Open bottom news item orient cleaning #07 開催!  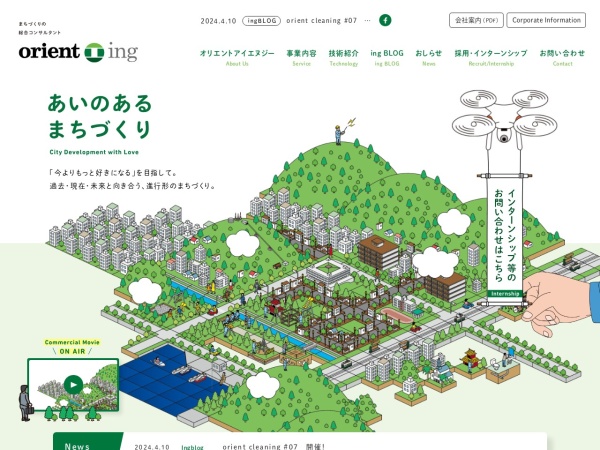274,447
